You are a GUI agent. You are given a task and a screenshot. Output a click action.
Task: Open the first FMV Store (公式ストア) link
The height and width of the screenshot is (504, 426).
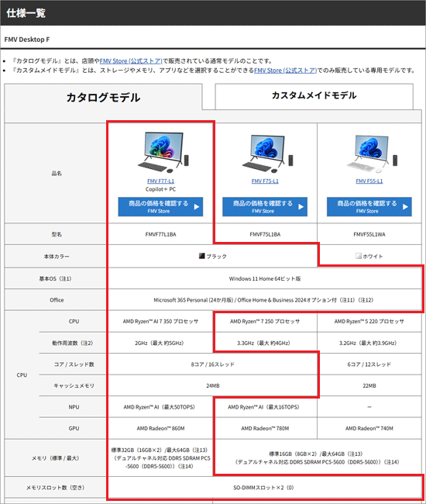pyautogui.click(x=131, y=60)
